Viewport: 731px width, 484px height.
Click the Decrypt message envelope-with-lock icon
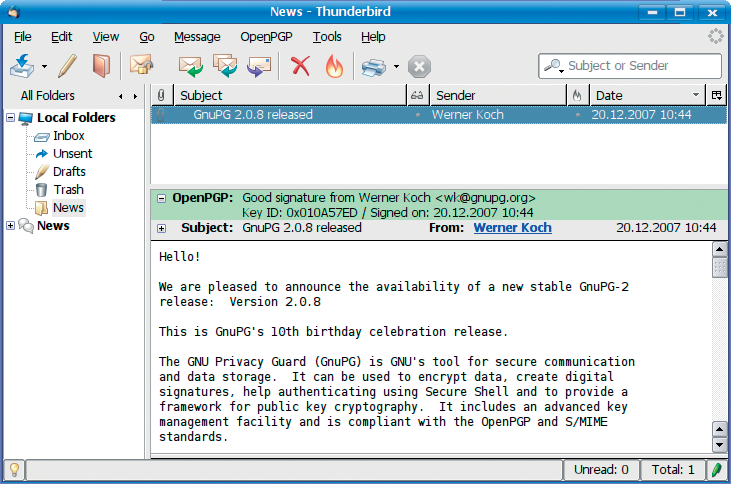142,65
